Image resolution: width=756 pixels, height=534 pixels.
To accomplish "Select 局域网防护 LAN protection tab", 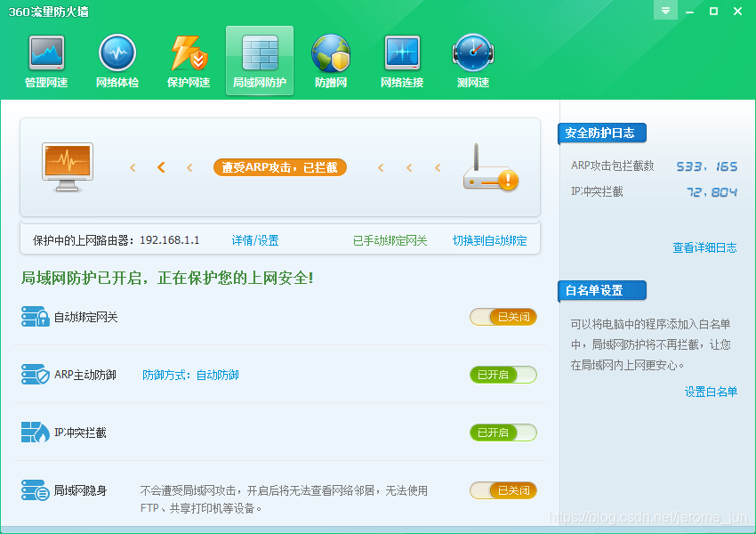I will click(260, 61).
